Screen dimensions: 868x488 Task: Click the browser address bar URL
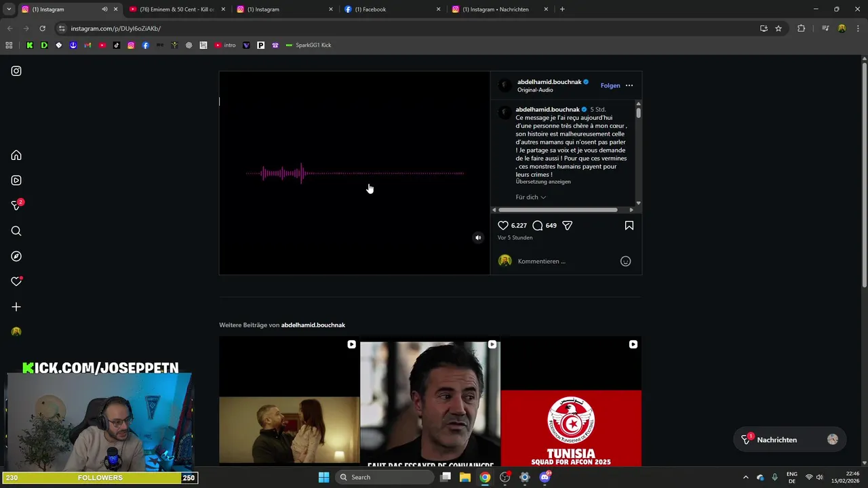pyautogui.click(x=115, y=28)
